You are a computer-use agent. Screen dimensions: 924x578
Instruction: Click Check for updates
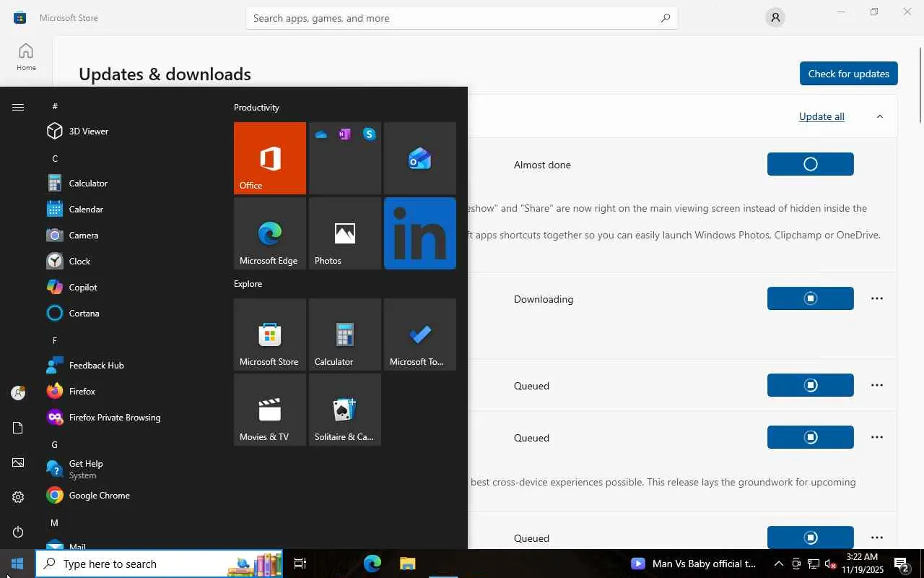[848, 74]
